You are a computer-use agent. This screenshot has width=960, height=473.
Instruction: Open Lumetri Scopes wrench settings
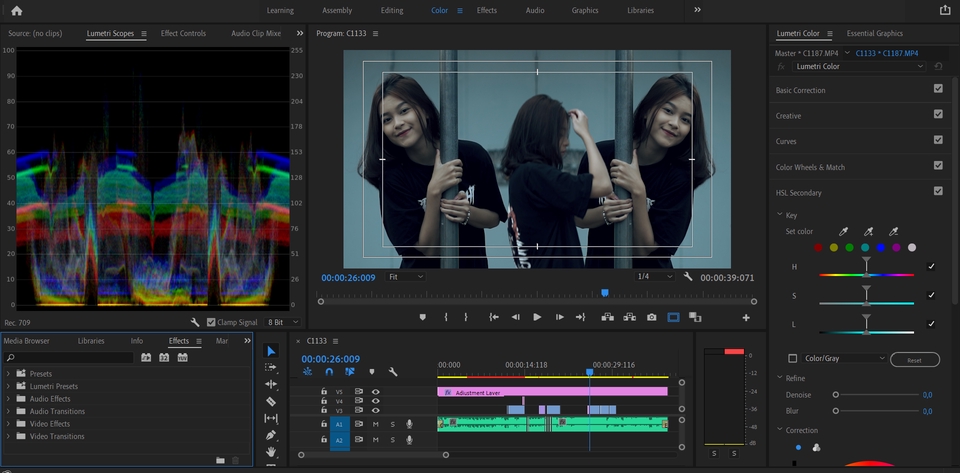click(x=195, y=322)
